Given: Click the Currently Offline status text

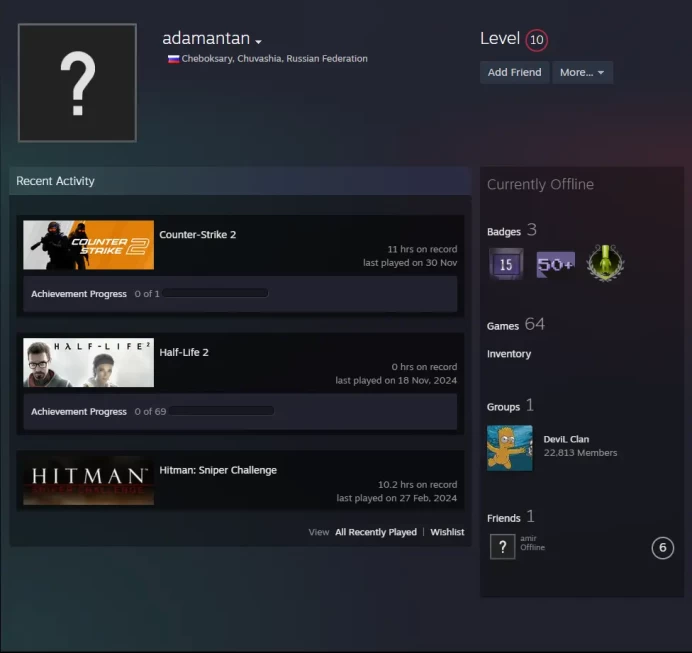Looking at the screenshot, I should [x=540, y=184].
